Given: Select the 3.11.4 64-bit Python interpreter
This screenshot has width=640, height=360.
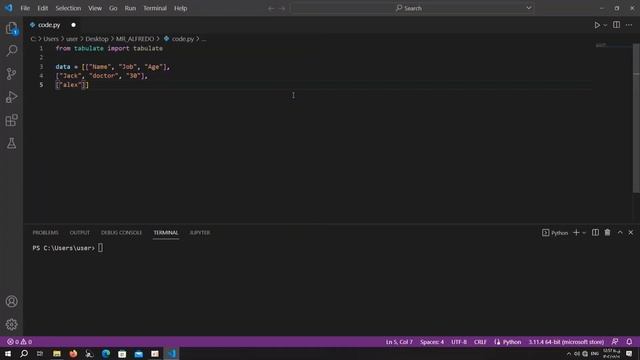Looking at the screenshot, I should tap(567, 342).
